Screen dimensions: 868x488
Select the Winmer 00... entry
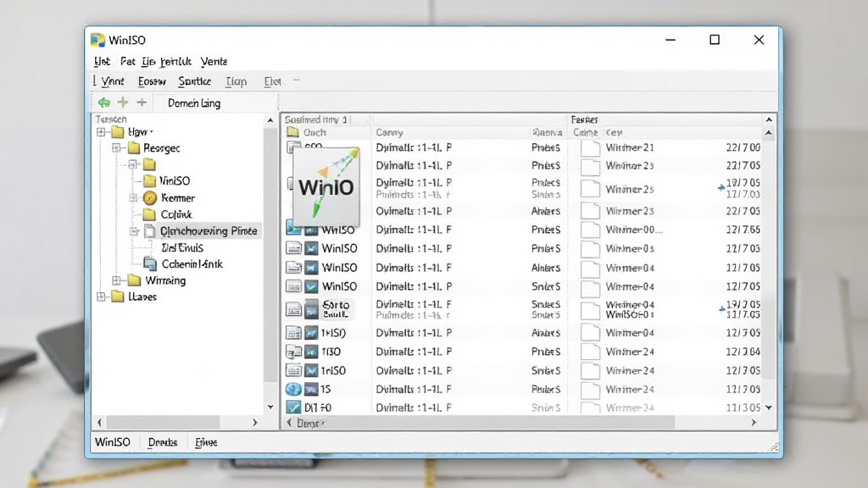tap(634, 230)
